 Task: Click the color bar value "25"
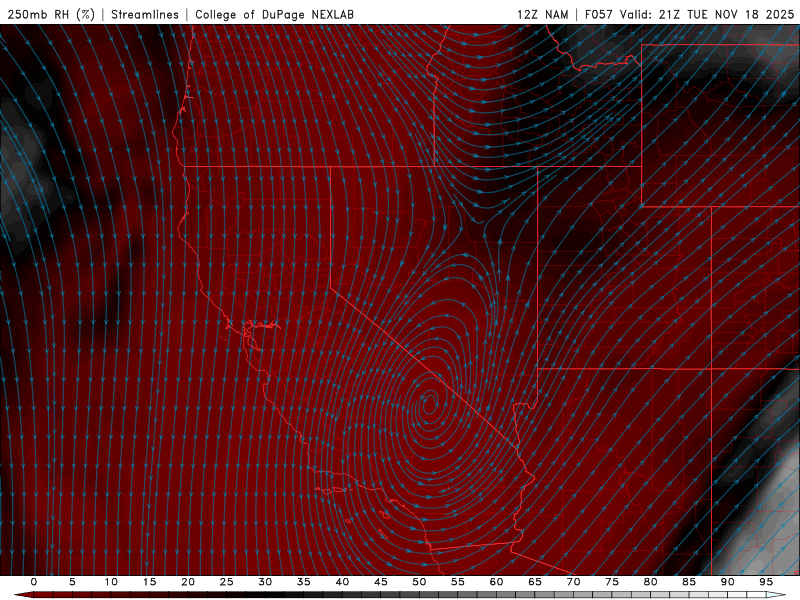pos(227,582)
